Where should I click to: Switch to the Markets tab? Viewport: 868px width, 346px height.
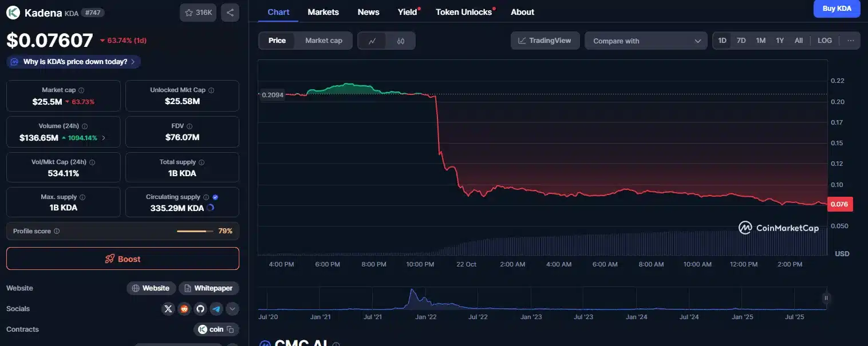[x=323, y=12]
